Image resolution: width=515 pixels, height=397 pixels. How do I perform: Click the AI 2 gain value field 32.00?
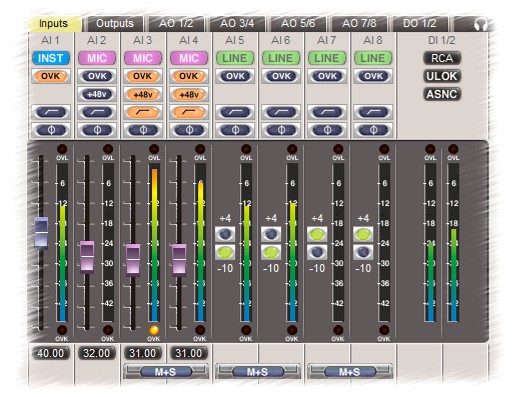[97, 353]
